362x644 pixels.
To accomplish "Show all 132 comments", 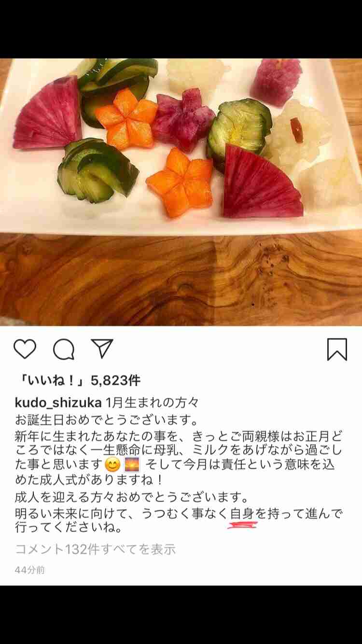I will click(x=96, y=549).
